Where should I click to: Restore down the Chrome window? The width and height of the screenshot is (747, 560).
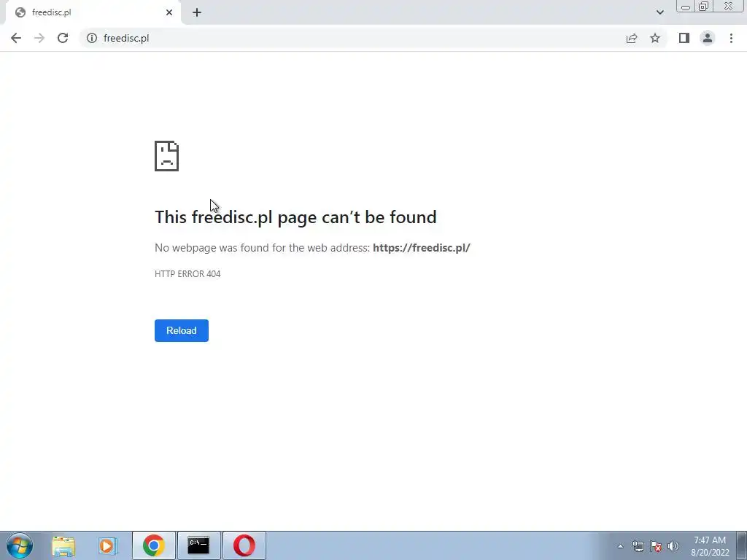[703, 6]
